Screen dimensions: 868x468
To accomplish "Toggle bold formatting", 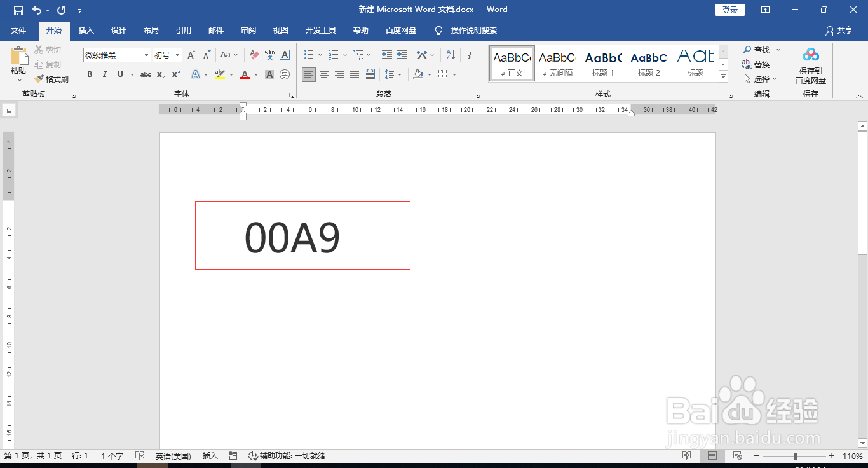I will (90, 75).
